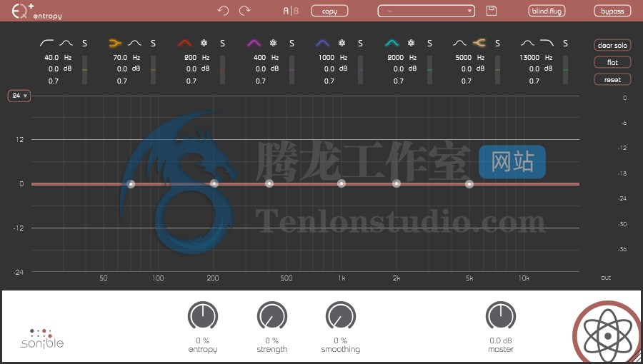This screenshot has width=643, height=364.
Task: Click the EQ+ entropy logo
Action: pos(36,11)
